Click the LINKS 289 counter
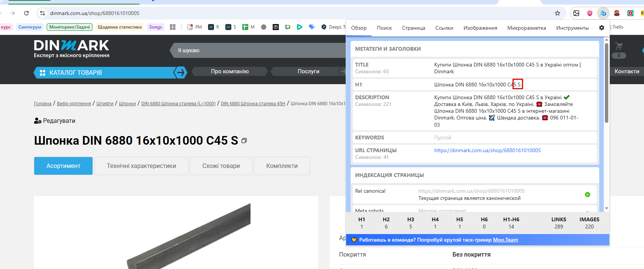This screenshot has height=269, width=644. pos(559,223)
